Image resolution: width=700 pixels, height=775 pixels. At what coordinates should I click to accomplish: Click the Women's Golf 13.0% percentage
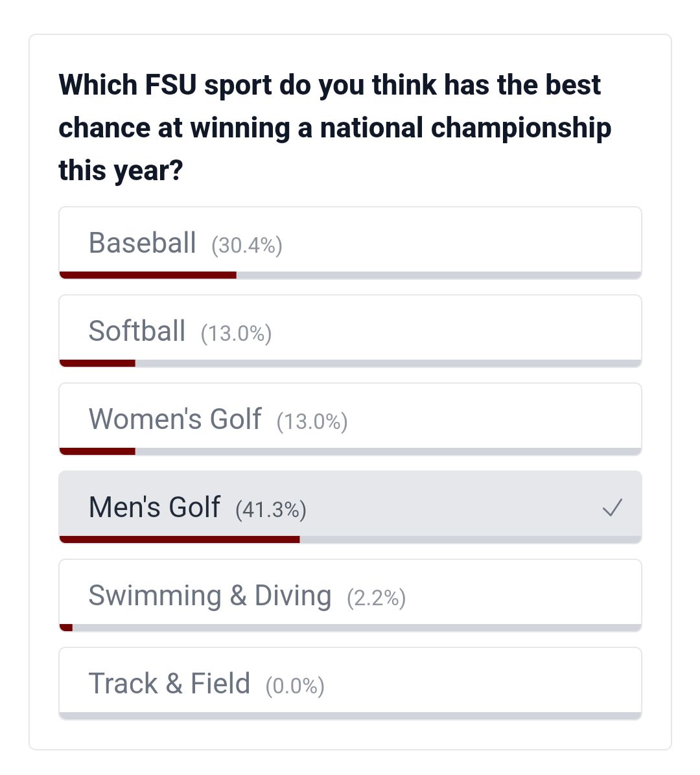click(x=312, y=422)
